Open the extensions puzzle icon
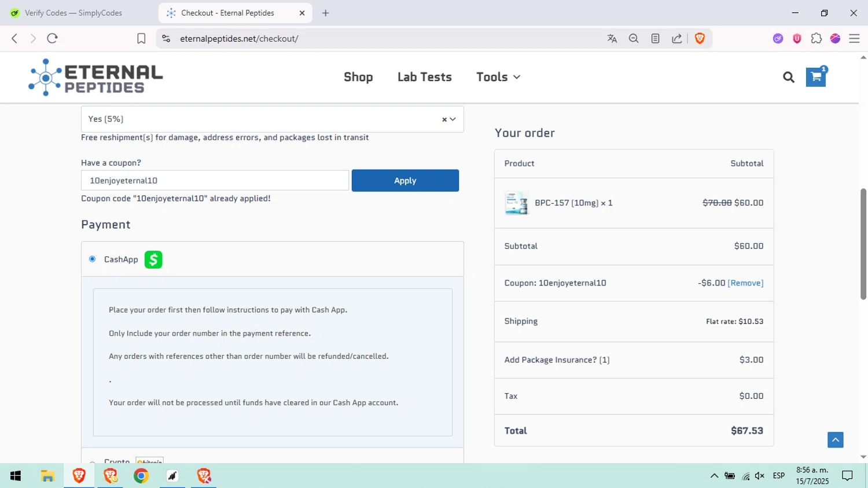 816,39
